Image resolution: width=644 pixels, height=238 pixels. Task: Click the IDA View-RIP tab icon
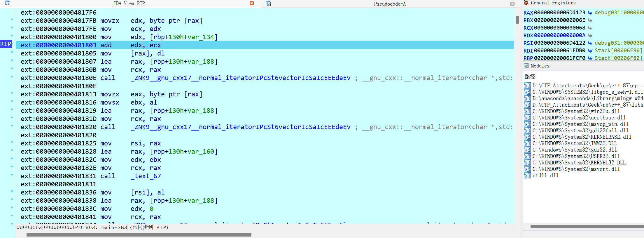[8, 3]
